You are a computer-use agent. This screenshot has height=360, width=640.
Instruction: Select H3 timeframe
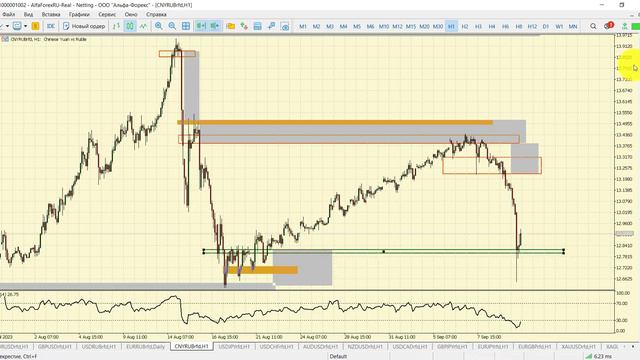click(x=478, y=26)
